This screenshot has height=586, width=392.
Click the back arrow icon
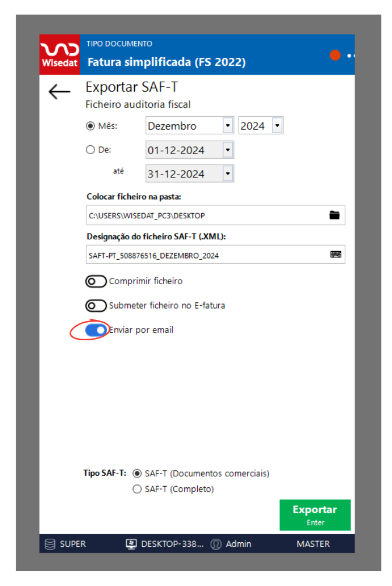pyautogui.click(x=60, y=92)
